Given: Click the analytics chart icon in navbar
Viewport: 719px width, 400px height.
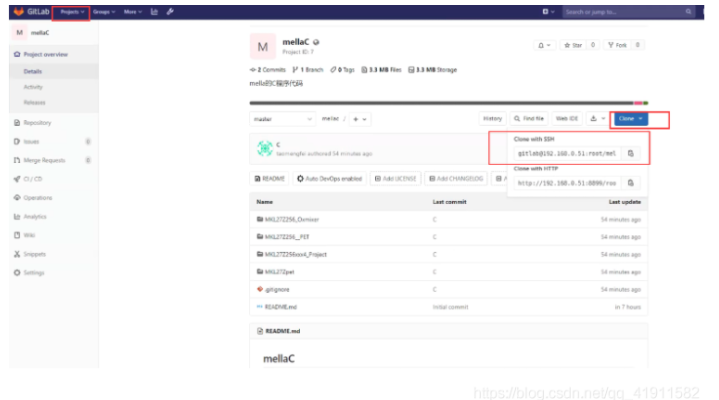Looking at the screenshot, I should [x=154, y=12].
